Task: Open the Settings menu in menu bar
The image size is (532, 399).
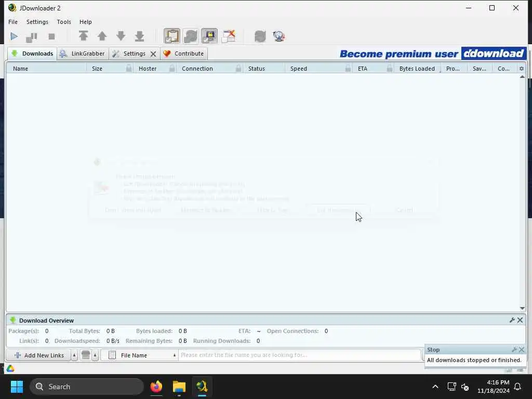Action: click(x=37, y=22)
